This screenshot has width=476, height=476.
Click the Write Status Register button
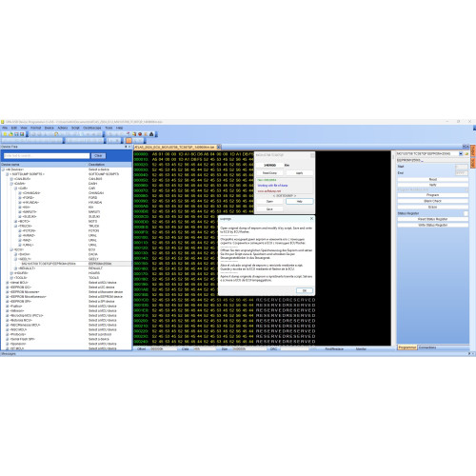pos(433,225)
